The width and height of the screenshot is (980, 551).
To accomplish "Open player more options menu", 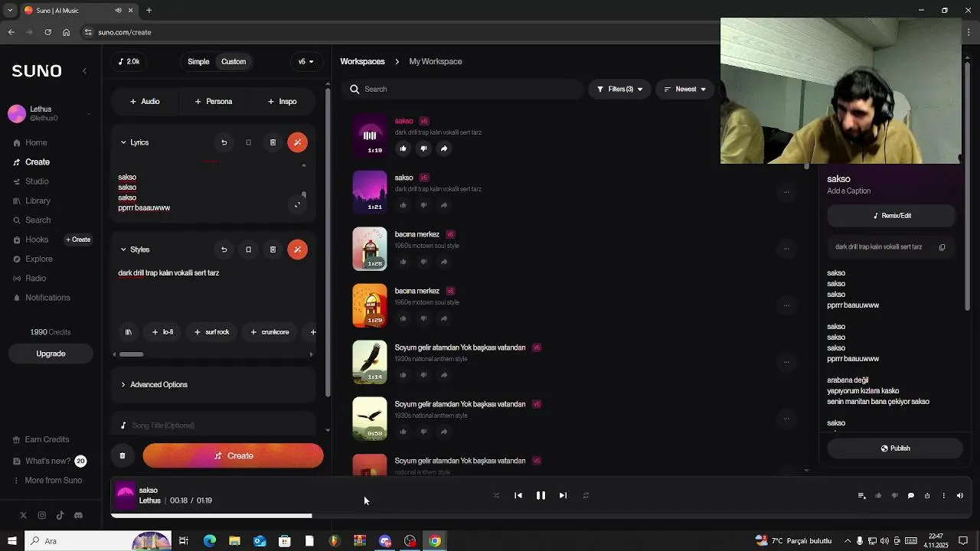I will (943, 496).
